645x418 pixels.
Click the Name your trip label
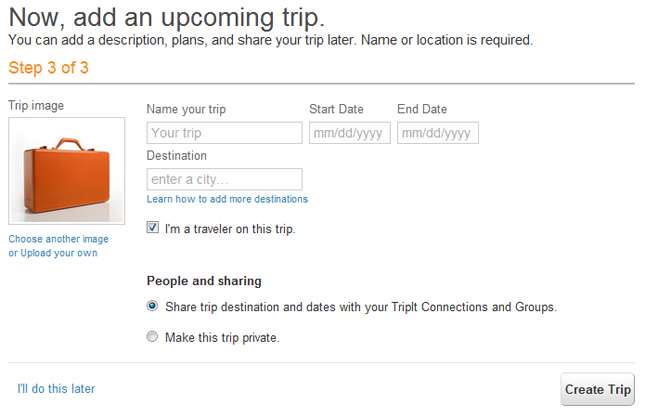click(x=186, y=109)
